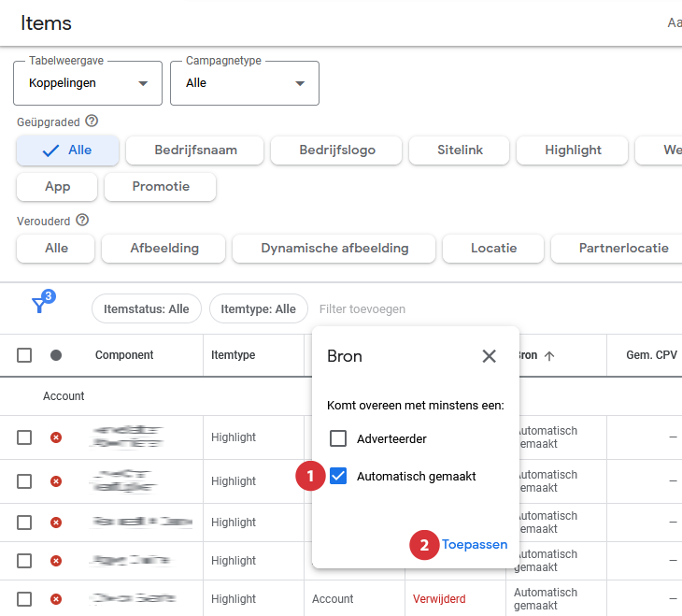This screenshot has height=616, width=682.
Task: Click the status dot column header
Action: pyautogui.click(x=56, y=355)
